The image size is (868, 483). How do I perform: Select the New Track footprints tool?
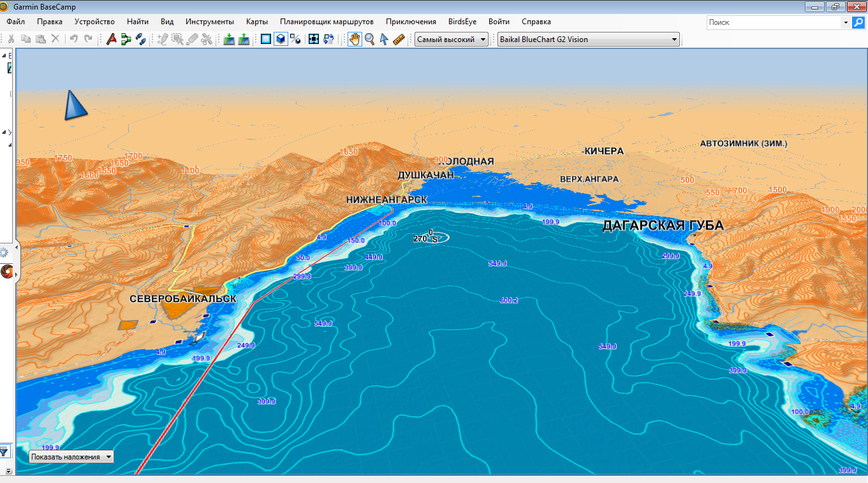point(141,39)
